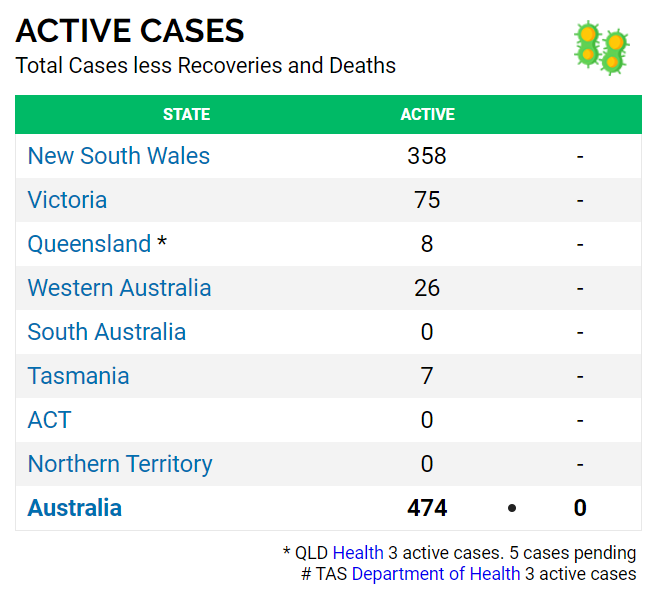Image resolution: width=669 pixels, height=605 pixels.
Task: Click the ACTIVE CASES heading
Action: point(130,31)
